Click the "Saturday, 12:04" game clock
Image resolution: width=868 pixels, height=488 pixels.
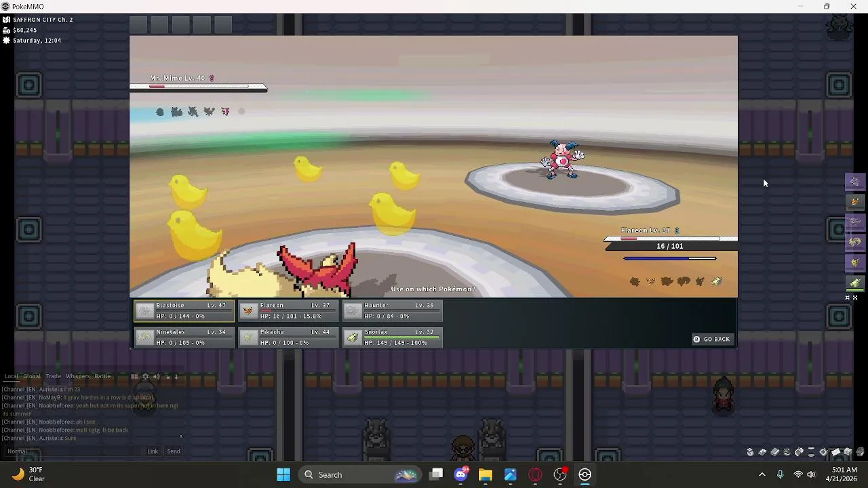[37, 41]
